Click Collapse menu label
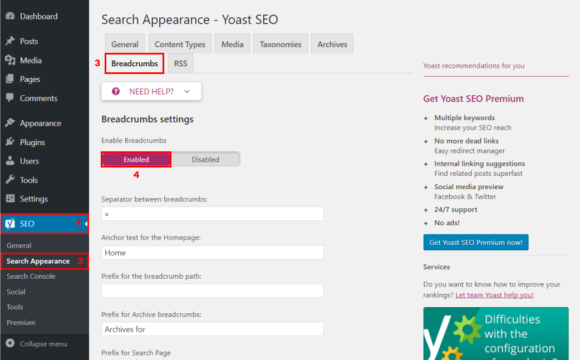The image size is (580, 360). [x=43, y=344]
